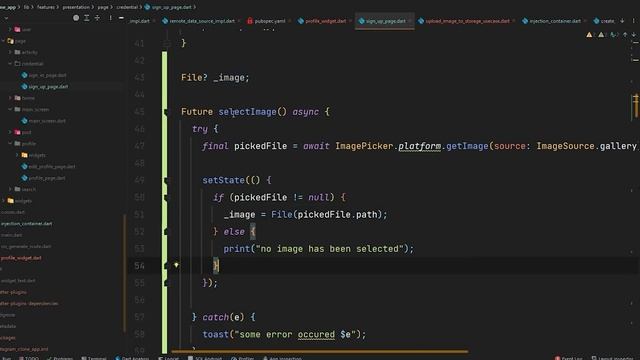Image resolution: width=640 pixels, height=360 pixels.
Task: Open the TODO tool window
Action: 29,358
